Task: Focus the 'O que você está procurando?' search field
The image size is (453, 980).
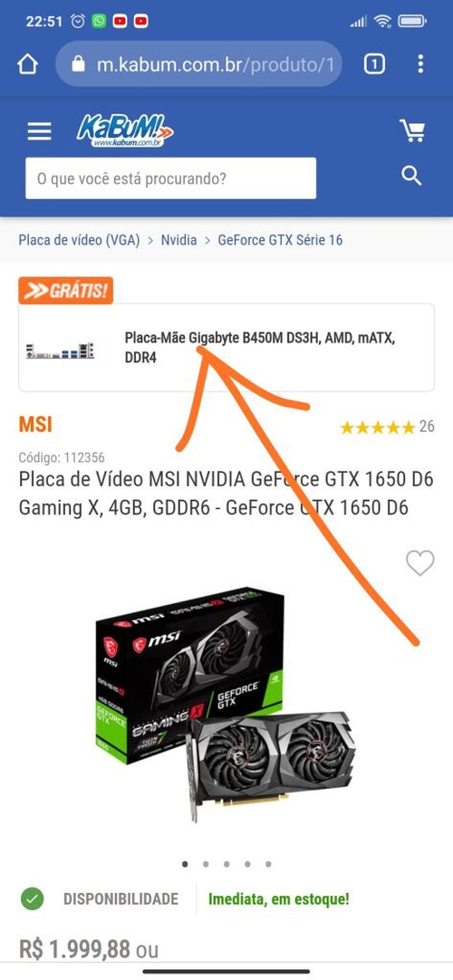Action: pos(170,178)
